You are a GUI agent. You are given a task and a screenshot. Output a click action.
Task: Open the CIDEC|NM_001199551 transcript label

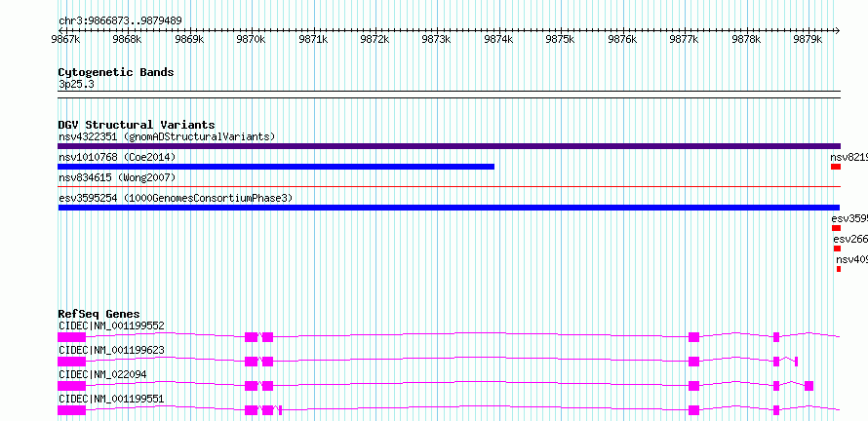[111, 399]
